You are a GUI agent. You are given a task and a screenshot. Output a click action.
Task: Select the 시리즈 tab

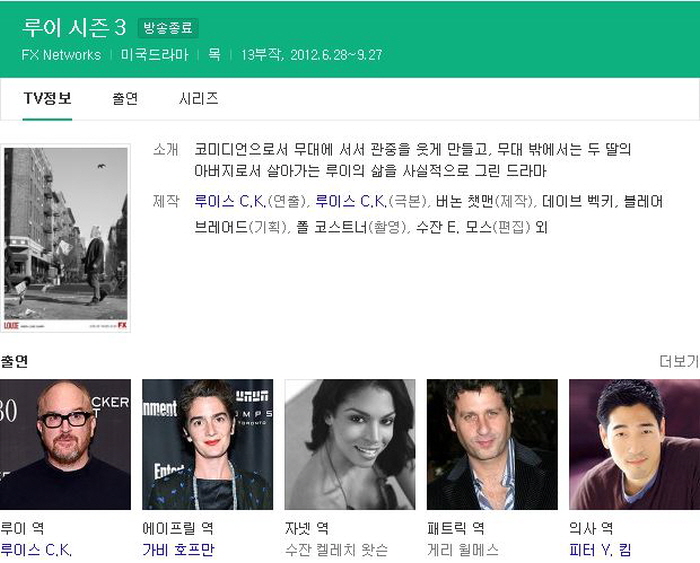click(x=198, y=99)
